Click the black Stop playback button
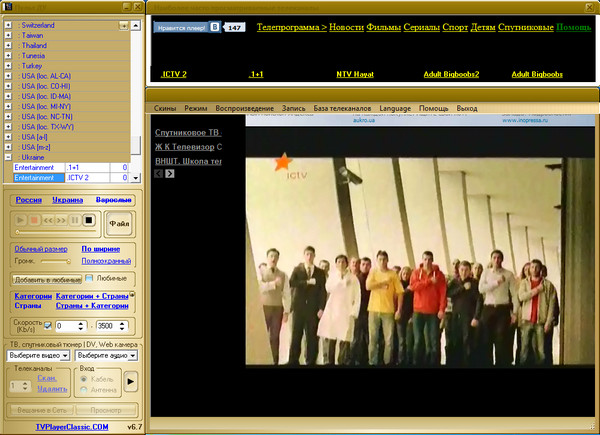Viewport: 600px width, 435px height. (89, 220)
